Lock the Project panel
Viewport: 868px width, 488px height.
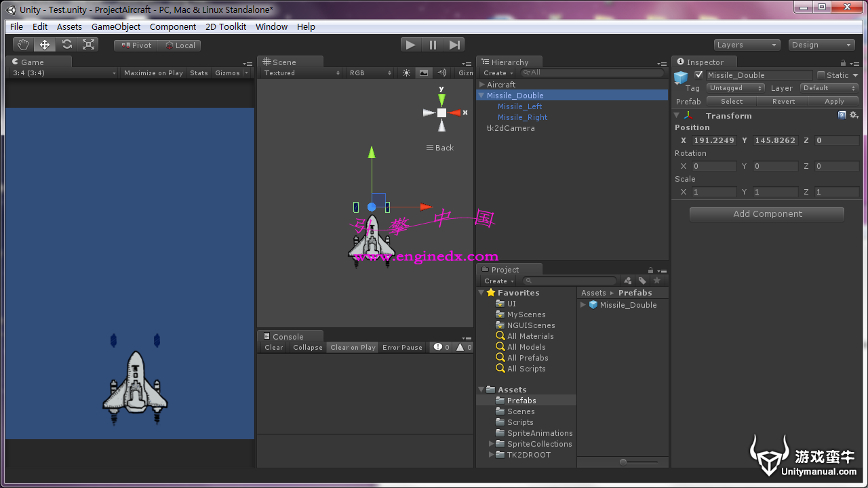coord(651,270)
